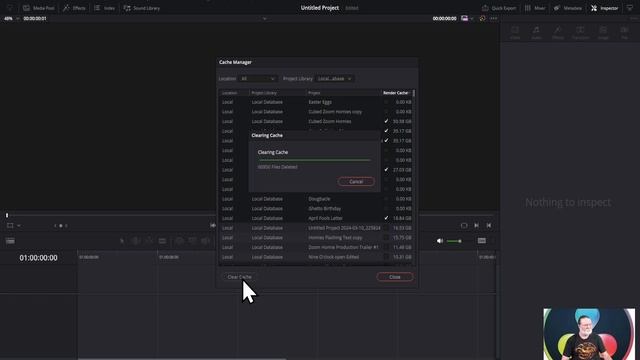
Task: Click the viewer transform overlay icon
Action: point(10,225)
